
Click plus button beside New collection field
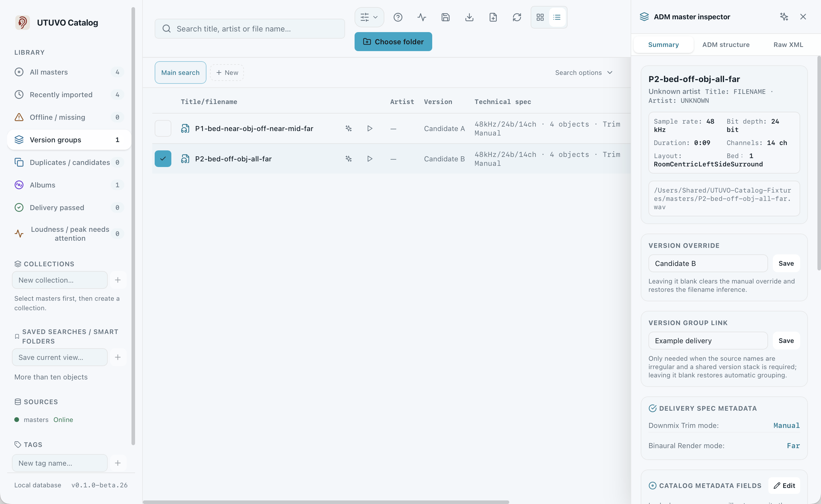point(118,280)
